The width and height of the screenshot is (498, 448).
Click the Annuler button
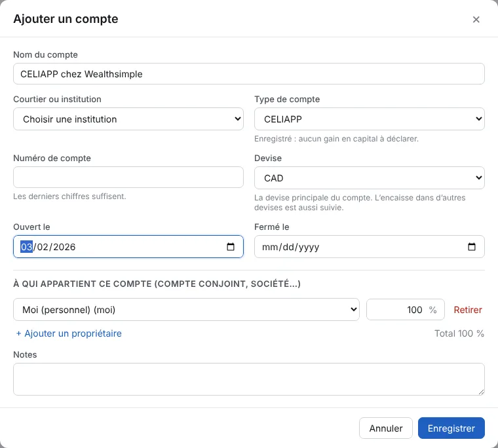coord(385,428)
